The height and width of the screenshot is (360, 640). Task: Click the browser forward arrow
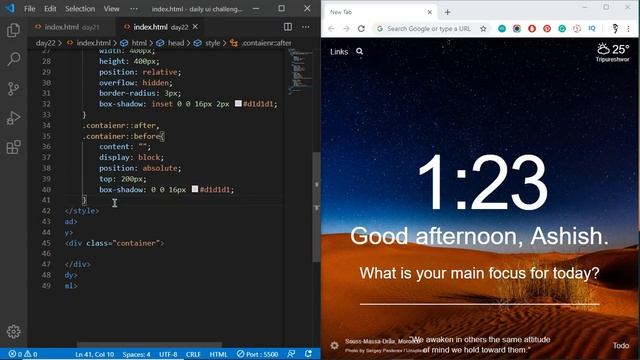pos(346,29)
